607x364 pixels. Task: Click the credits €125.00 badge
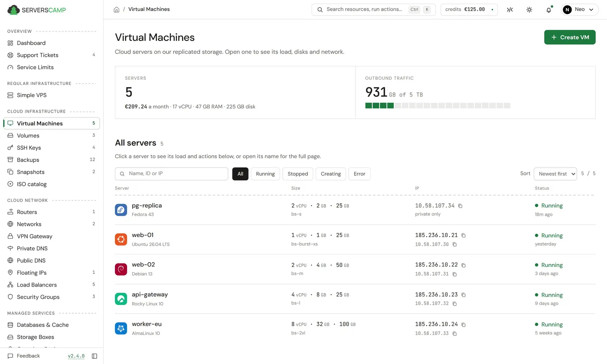469,10
